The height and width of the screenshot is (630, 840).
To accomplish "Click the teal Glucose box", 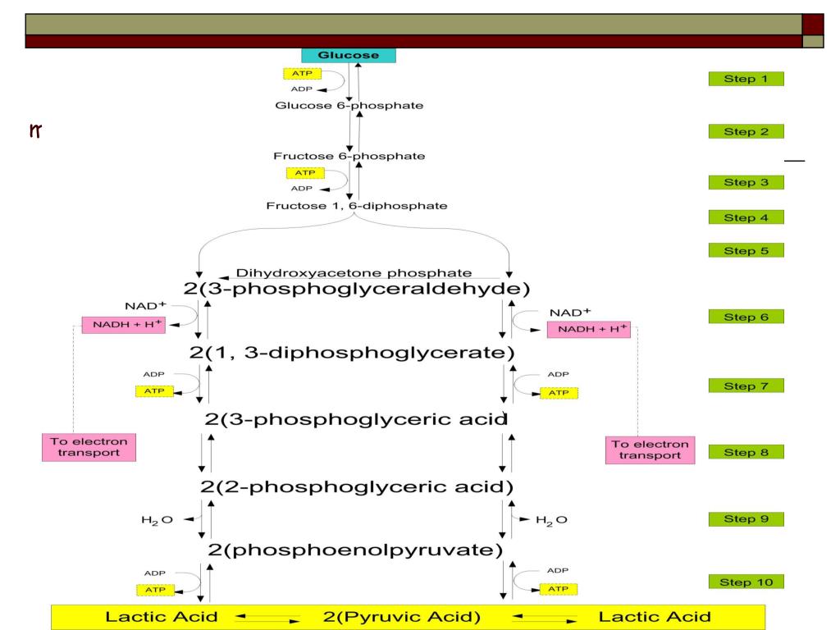I will [349, 55].
